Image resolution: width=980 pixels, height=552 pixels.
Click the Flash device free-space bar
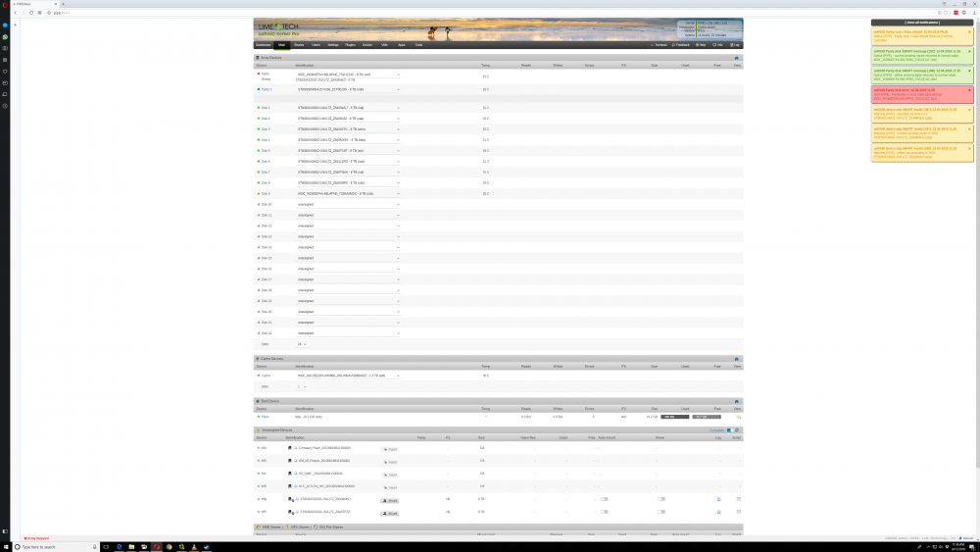pyautogui.click(x=707, y=417)
